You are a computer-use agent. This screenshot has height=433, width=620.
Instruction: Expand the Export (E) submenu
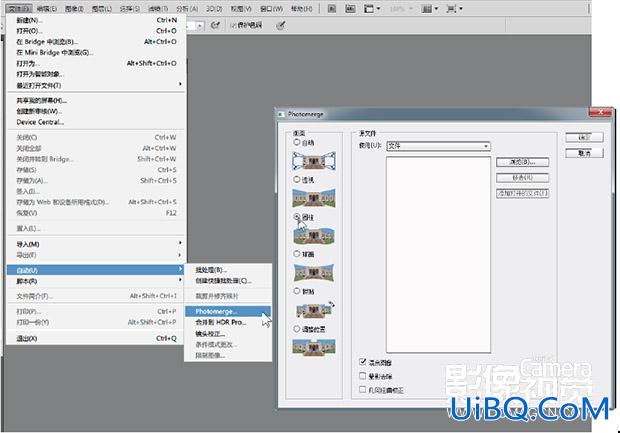tap(96, 255)
